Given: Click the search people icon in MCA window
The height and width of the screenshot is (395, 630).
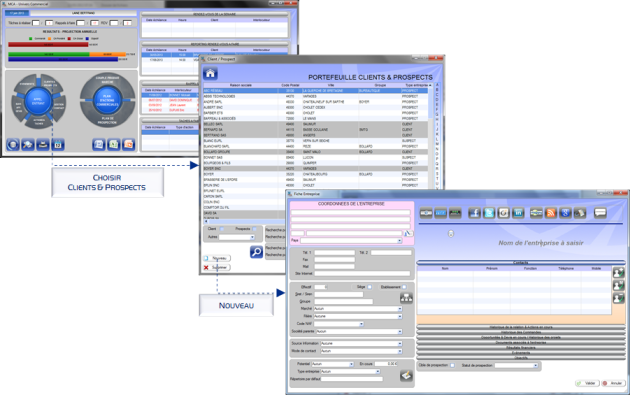Looking at the screenshot, I should pyautogui.click(x=28, y=145).
